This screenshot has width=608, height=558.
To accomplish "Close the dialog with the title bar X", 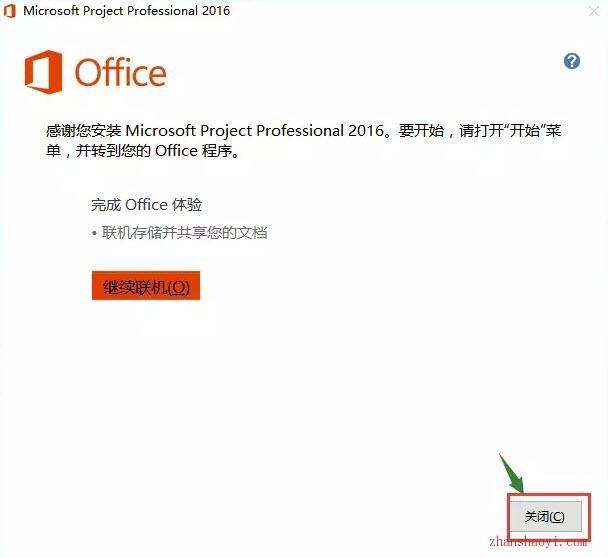I will [x=594, y=11].
